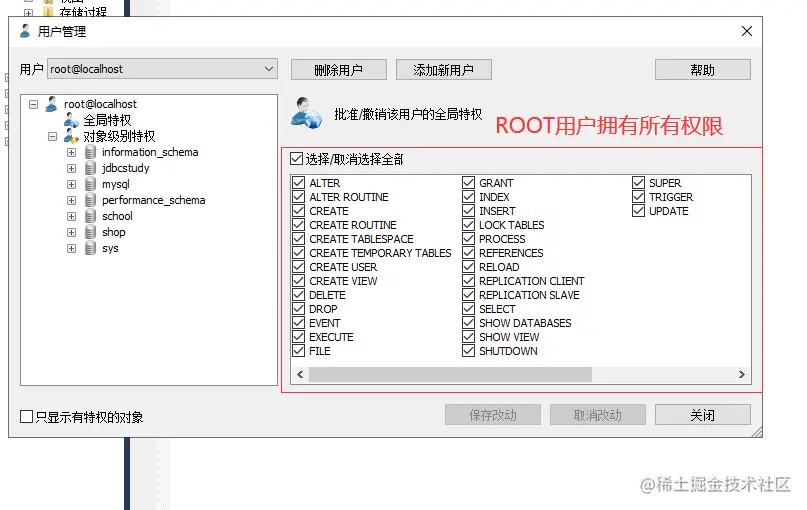Viewport: 807px width, 510px height.
Task: Uncheck the SUPER privilege
Action: 638,183
